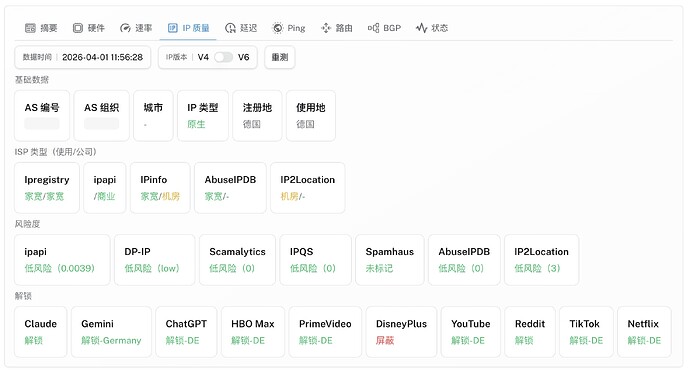Click the IP 质量 tab icon
Screen dimensions: 690x371
click(172, 28)
